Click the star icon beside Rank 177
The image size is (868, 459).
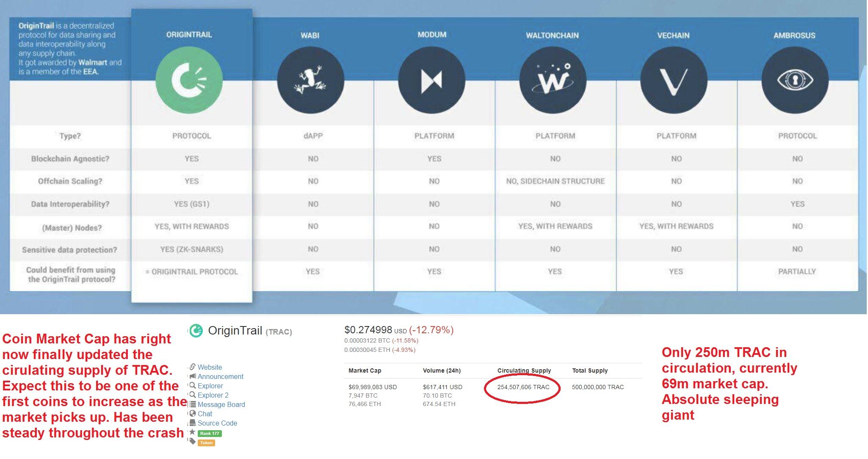[x=192, y=432]
